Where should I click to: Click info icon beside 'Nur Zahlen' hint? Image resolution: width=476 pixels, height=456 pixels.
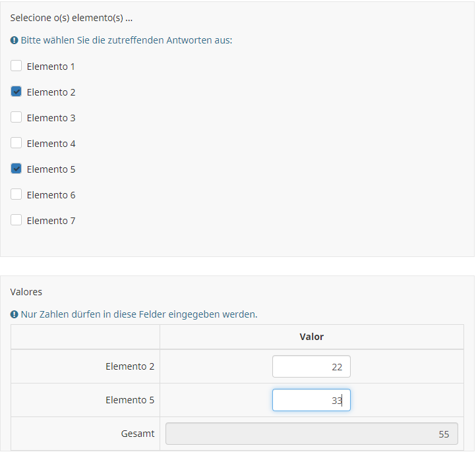pos(14,314)
